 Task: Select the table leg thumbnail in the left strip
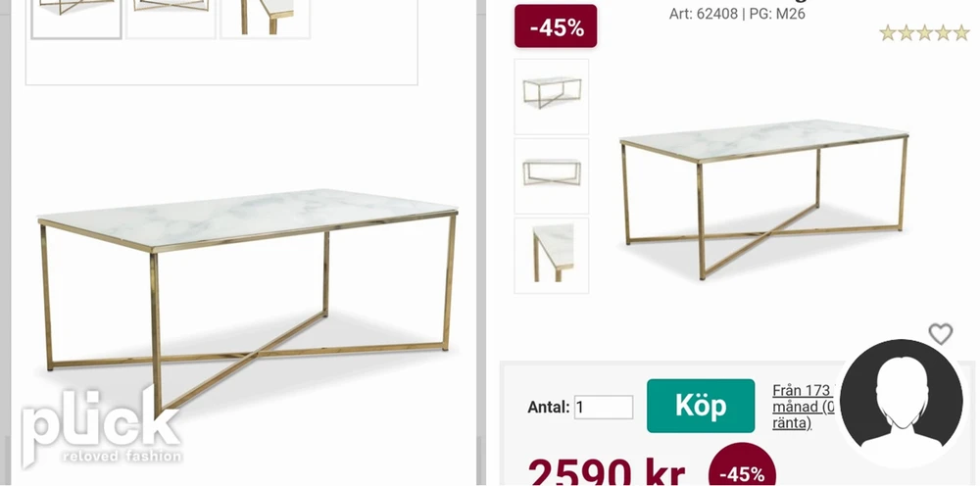coord(265,18)
